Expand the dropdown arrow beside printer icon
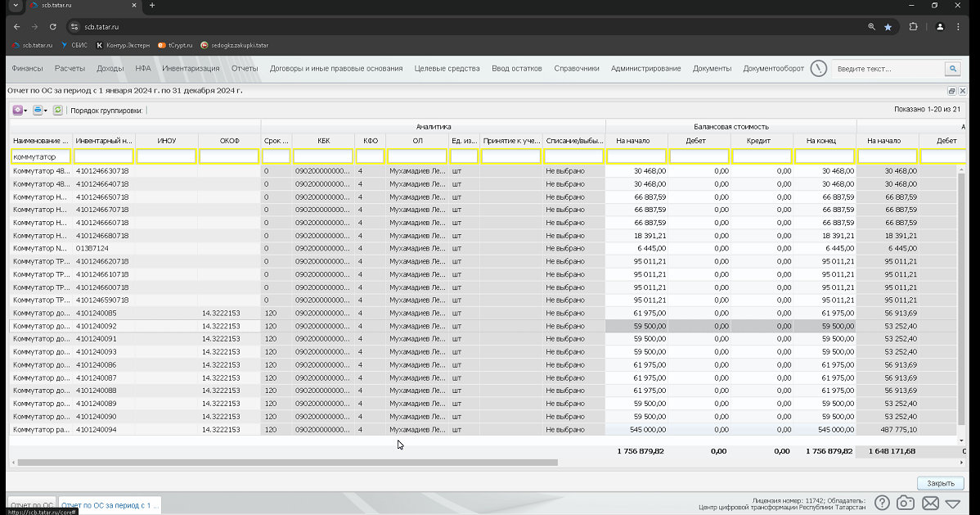This screenshot has height=515, width=980. (x=45, y=111)
